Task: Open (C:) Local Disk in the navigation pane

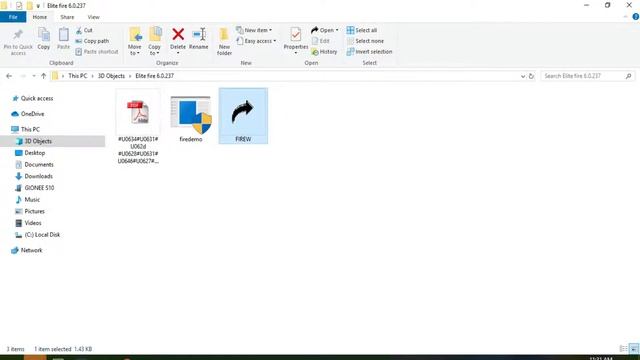Action: click(38, 235)
